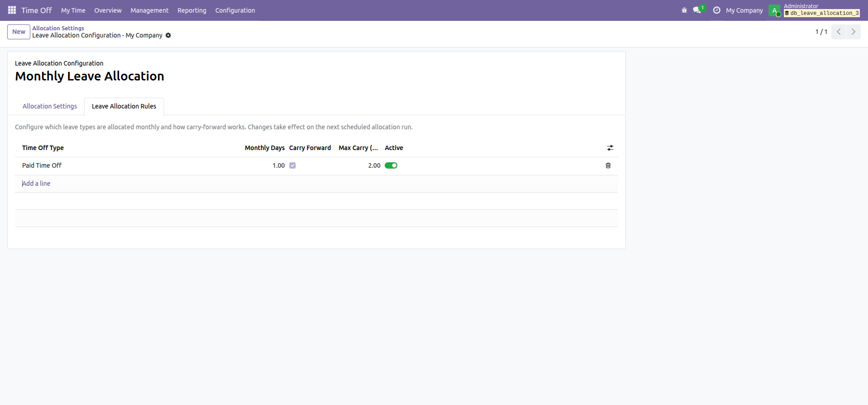Open the My Time menu
The width and height of the screenshot is (868, 405).
point(73,10)
